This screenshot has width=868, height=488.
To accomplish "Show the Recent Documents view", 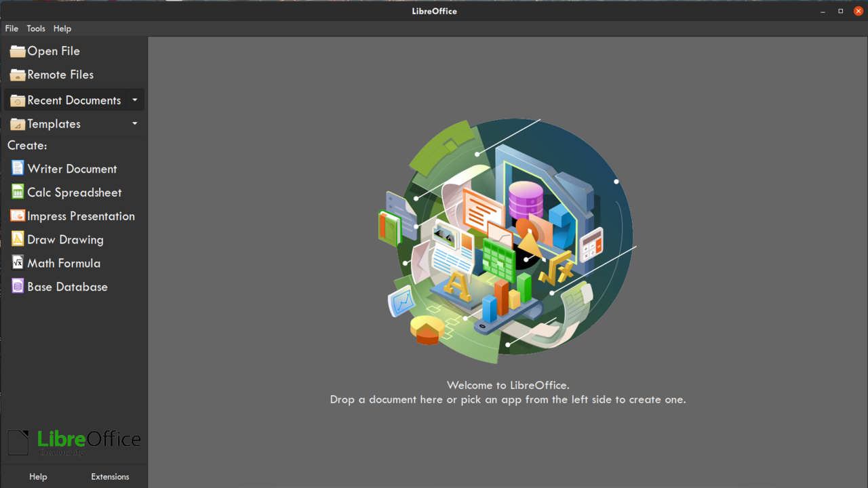I will [x=65, y=100].
